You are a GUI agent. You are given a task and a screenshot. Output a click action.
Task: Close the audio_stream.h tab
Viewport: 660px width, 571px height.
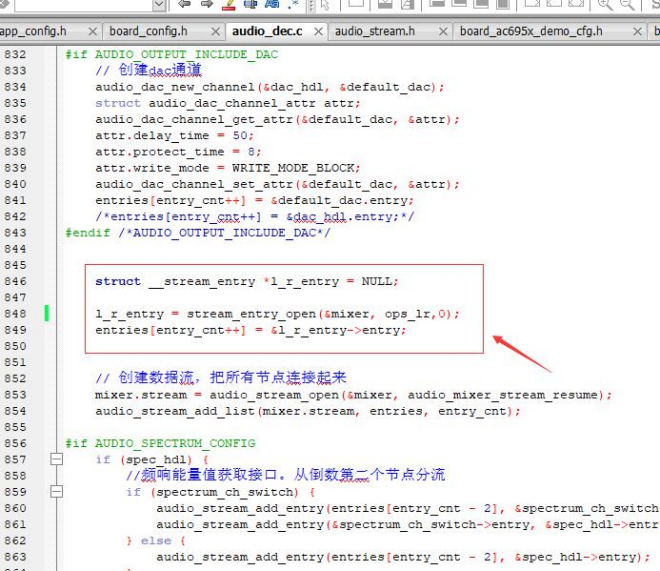(x=443, y=32)
